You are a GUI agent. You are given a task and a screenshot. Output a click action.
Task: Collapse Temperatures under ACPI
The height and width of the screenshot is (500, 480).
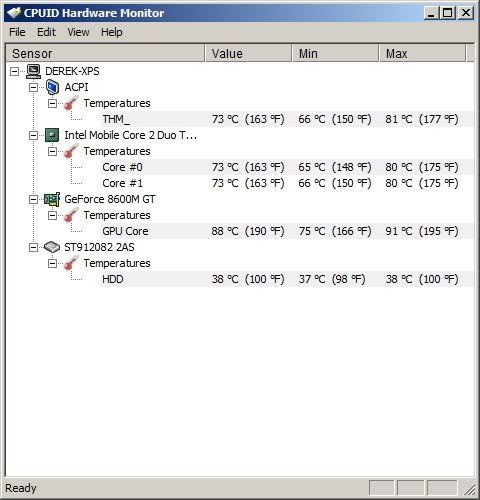coord(52,103)
